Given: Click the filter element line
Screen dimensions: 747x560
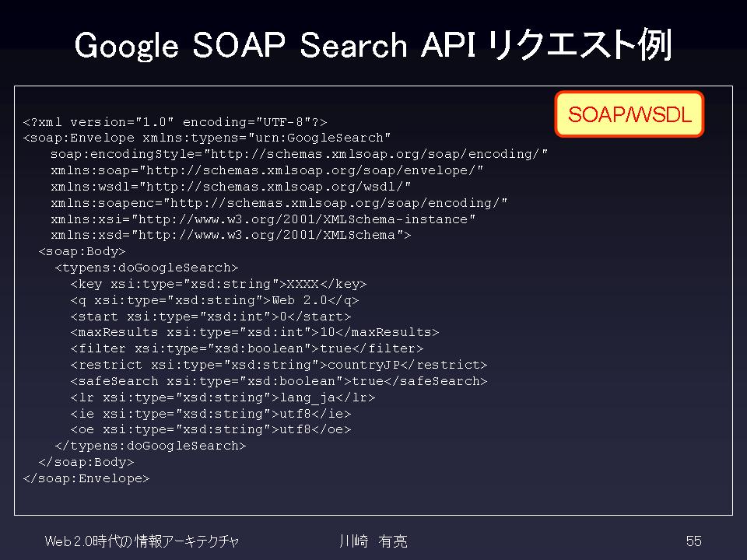Looking at the screenshot, I should coord(247,348).
